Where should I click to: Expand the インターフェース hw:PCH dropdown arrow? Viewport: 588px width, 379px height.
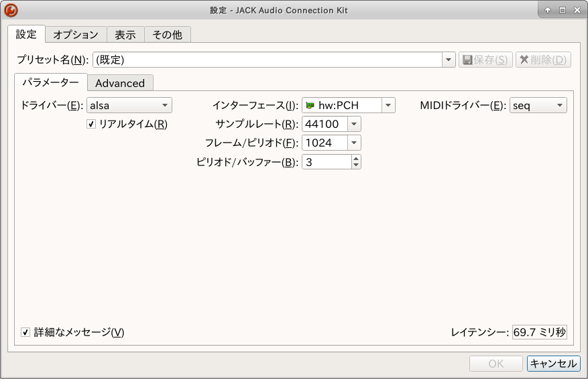pyautogui.click(x=388, y=105)
